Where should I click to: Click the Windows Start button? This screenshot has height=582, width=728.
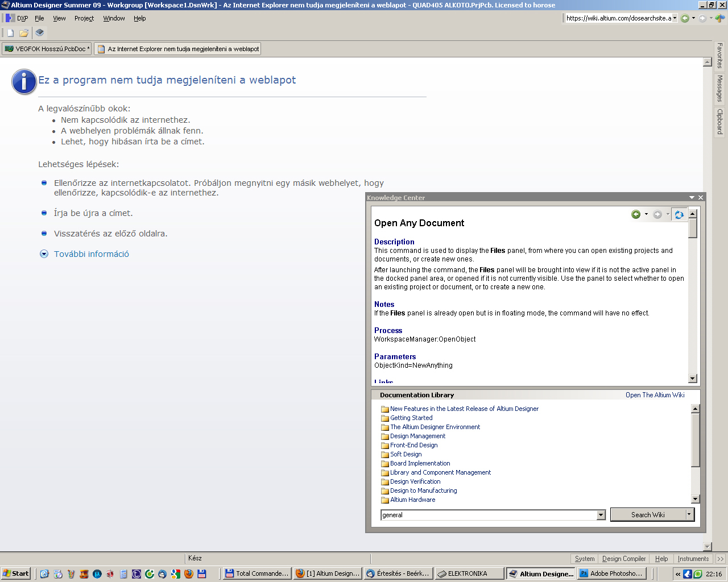(16, 573)
